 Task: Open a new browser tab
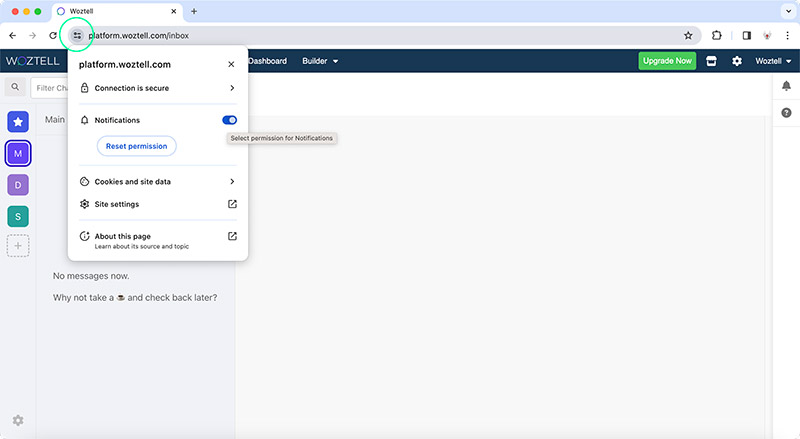[x=194, y=11]
